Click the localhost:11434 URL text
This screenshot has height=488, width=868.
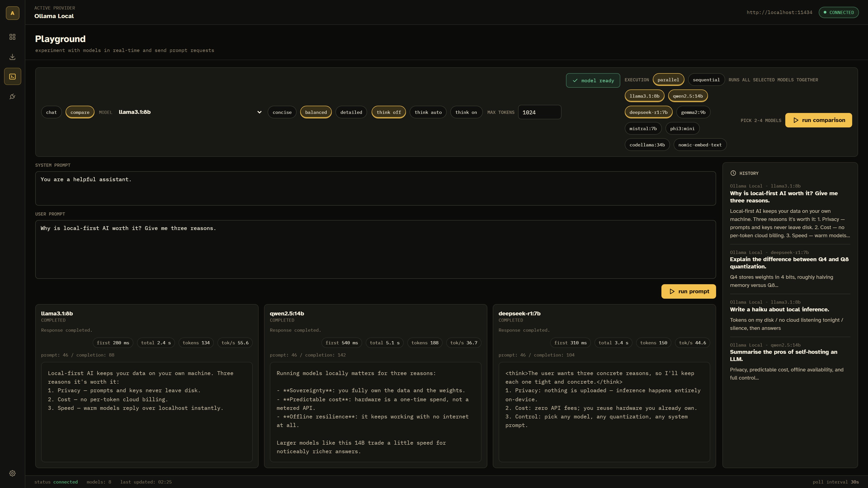click(x=779, y=12)
